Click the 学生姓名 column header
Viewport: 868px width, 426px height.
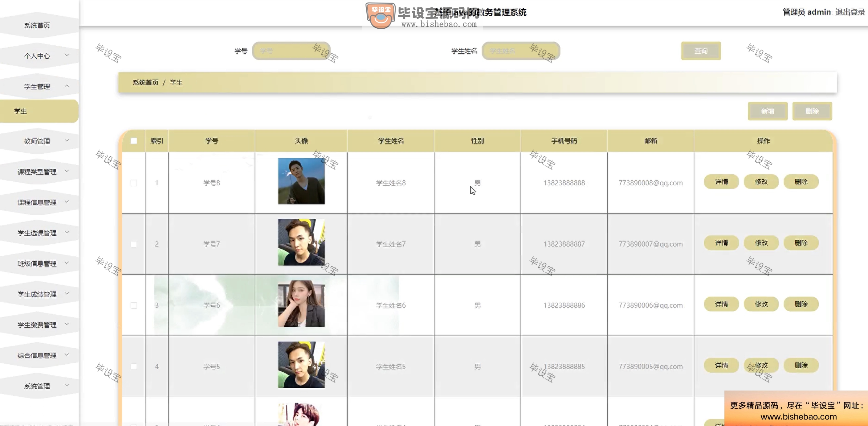coord(391,141)
